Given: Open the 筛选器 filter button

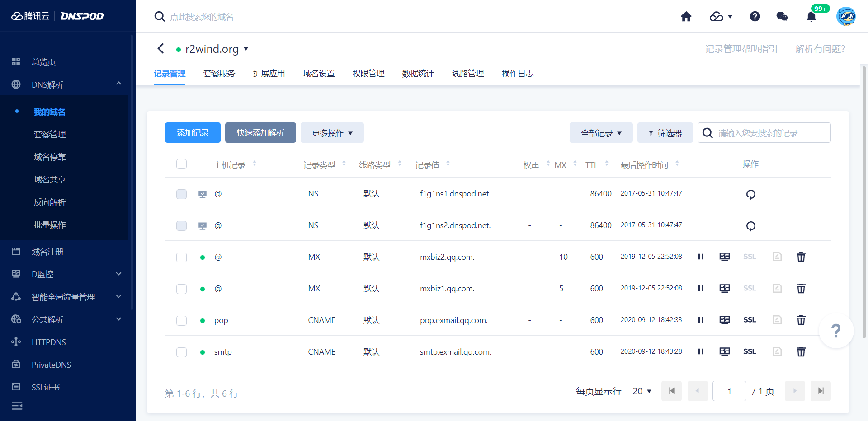Looking at the screenshot, I should click(665, 133).
